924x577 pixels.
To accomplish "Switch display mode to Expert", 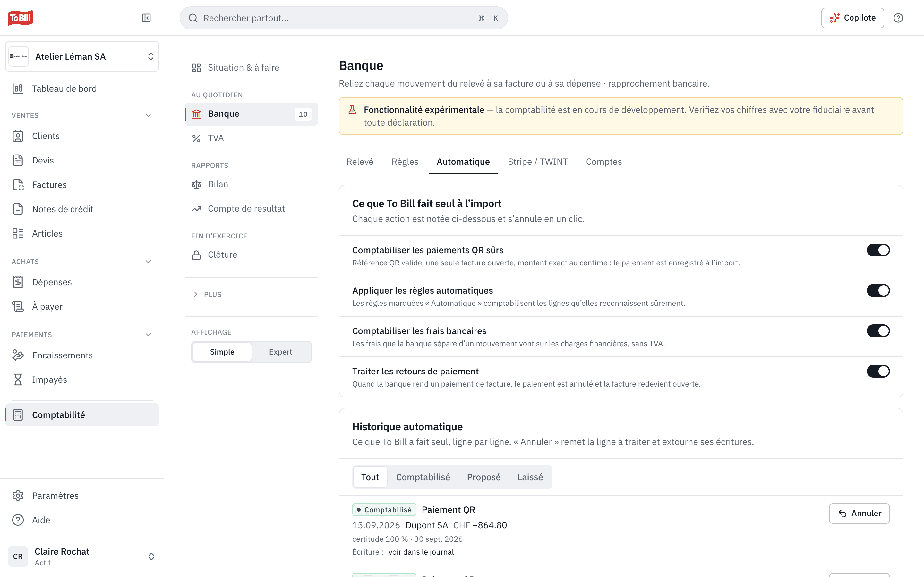I will coord(281,352).
